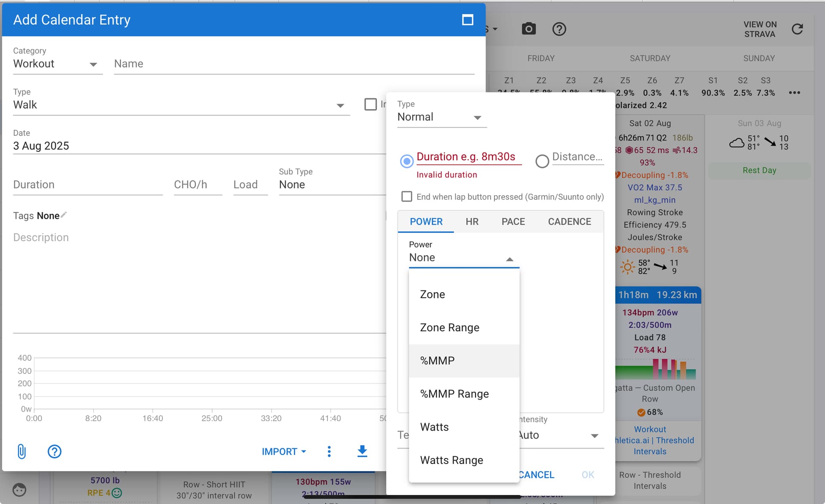Switch to the PACE tab
This screenshot has width=825, height=504.
click(513, 222)
